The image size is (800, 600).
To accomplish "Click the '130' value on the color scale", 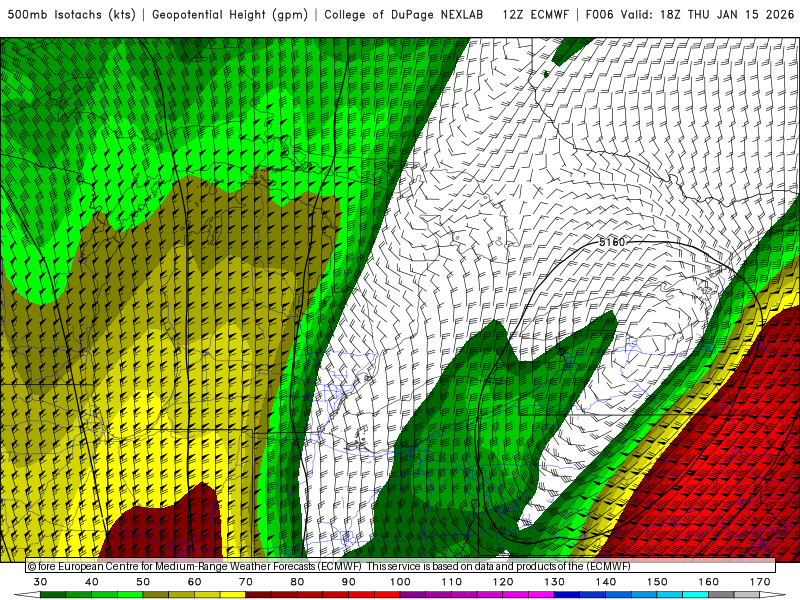I will coord(555,582).
